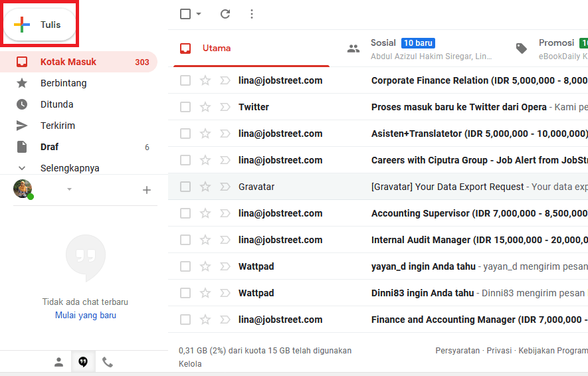Star the Careers with Ciputra Group email
This screenshot has height=376, width=588.
(x=205, y=160)
